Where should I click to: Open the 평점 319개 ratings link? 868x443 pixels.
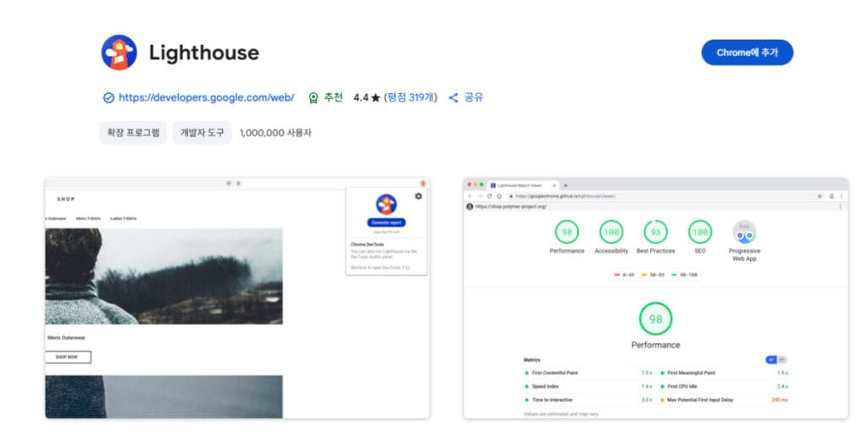coord(410,97)
